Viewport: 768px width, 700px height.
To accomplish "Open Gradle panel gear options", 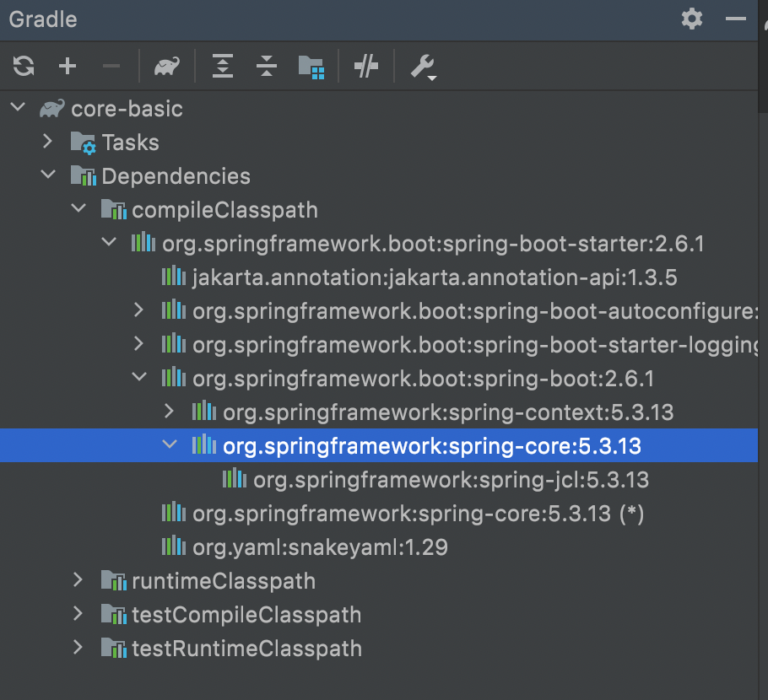I will tap(692, 19).
